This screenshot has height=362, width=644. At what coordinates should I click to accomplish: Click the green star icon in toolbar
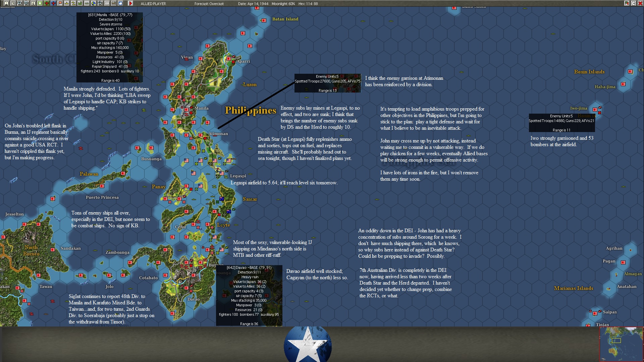pos(40,3)
